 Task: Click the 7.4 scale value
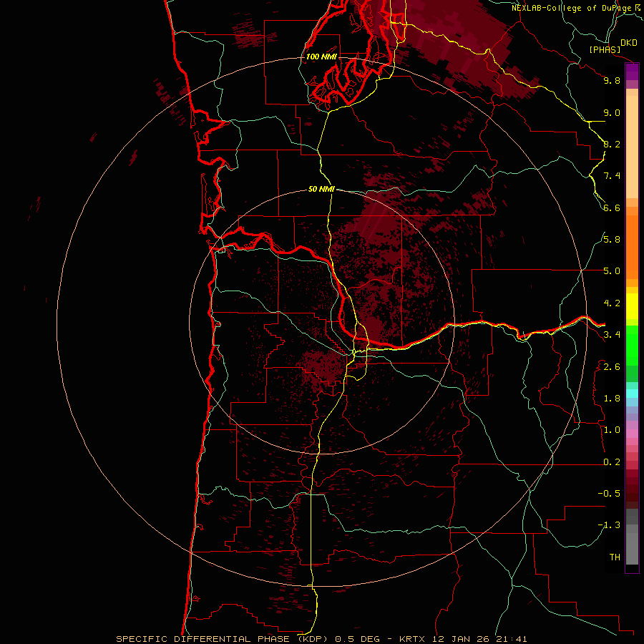[612, 176]
